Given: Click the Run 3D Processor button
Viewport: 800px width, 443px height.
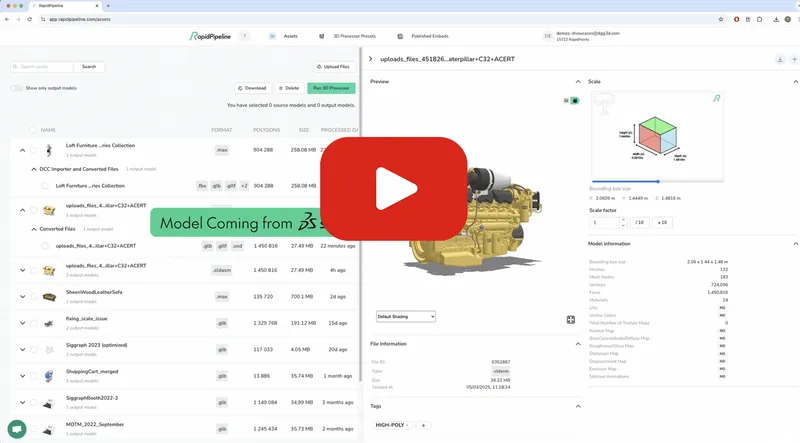Looking at the screenshot, I should pos(331,88).
